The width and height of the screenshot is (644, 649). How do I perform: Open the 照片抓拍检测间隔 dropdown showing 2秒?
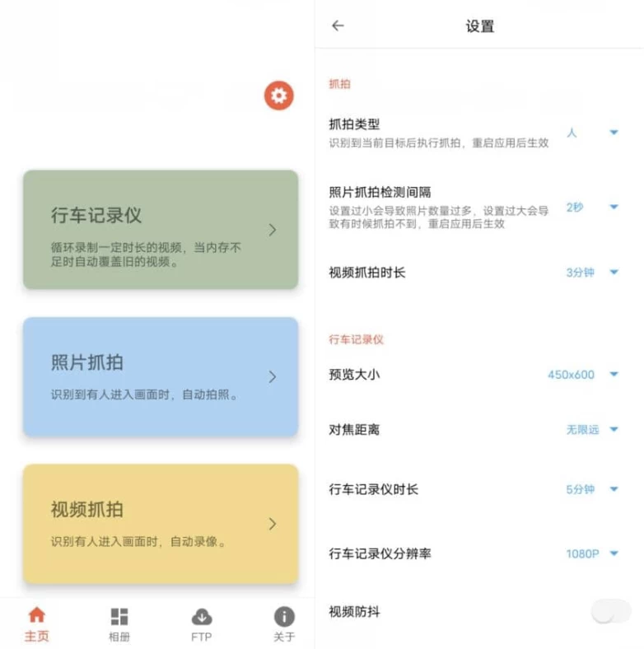coord(614,208)
